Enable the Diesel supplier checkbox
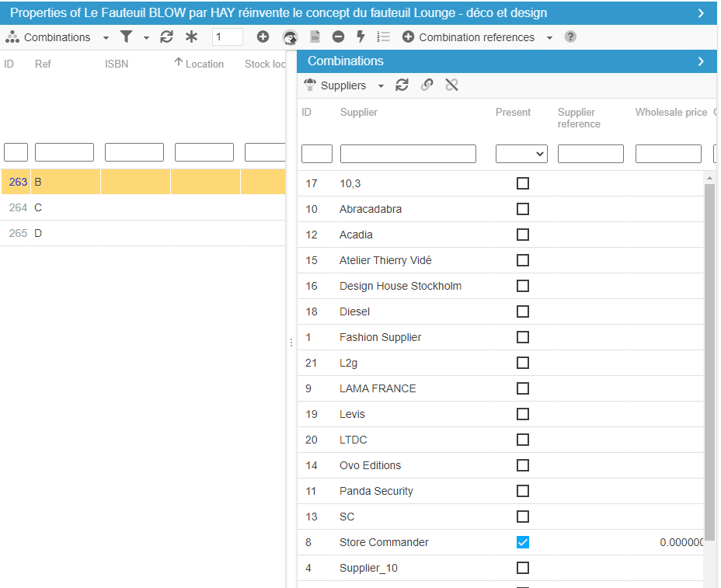Viewport: 721px width, 588px height. pyautogui.click(x=523, y=311)
